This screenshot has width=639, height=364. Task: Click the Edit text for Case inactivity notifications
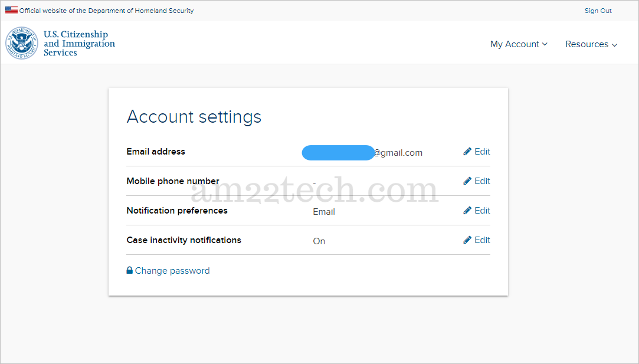(483, 240)
